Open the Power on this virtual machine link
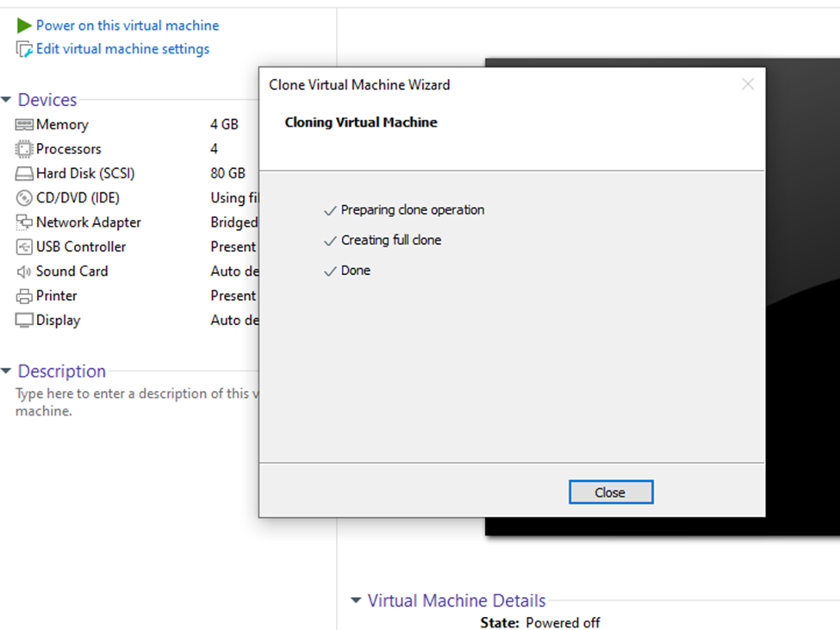Viewport: 840px width, 630px height. click(127, 26)
